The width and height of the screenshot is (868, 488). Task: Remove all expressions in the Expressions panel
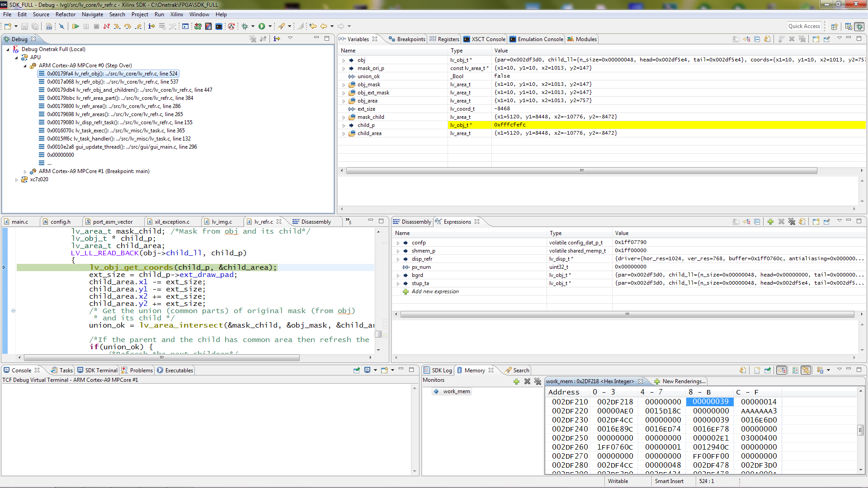[x=792, y=221]
